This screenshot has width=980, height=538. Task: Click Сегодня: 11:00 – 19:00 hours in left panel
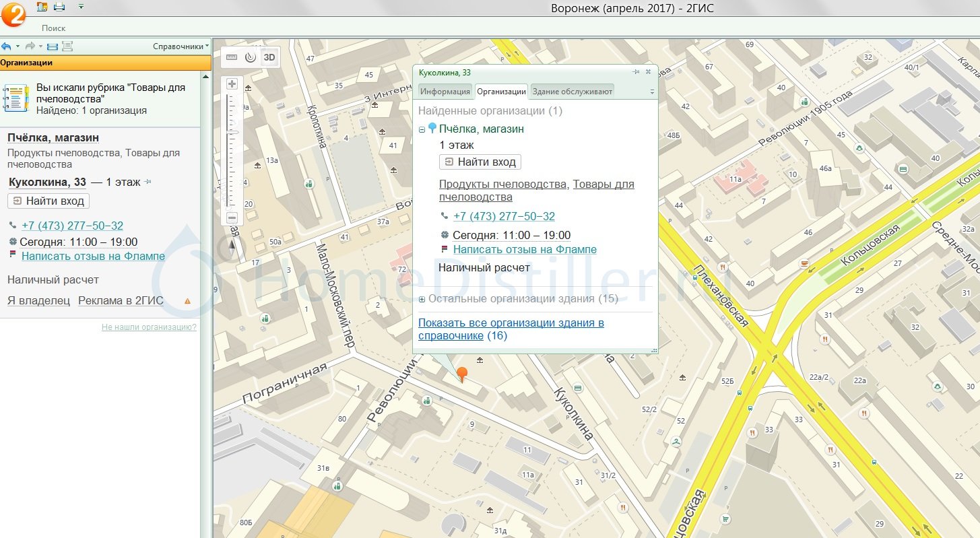(x=79, y=242)
